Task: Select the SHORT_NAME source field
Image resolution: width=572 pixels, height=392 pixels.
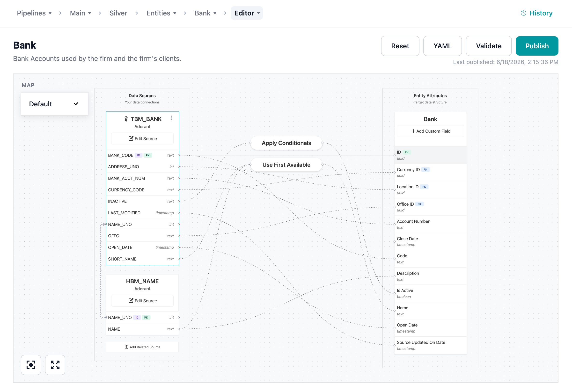Action: 142,259
